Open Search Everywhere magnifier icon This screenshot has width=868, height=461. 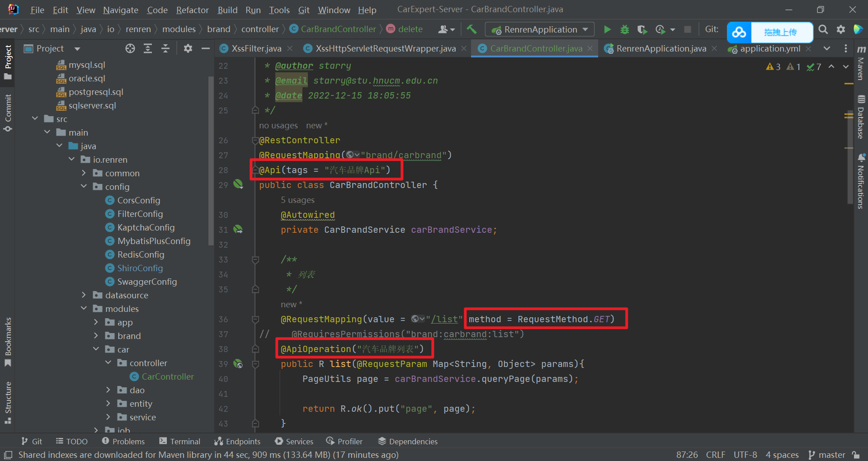(x=823, y=29)
